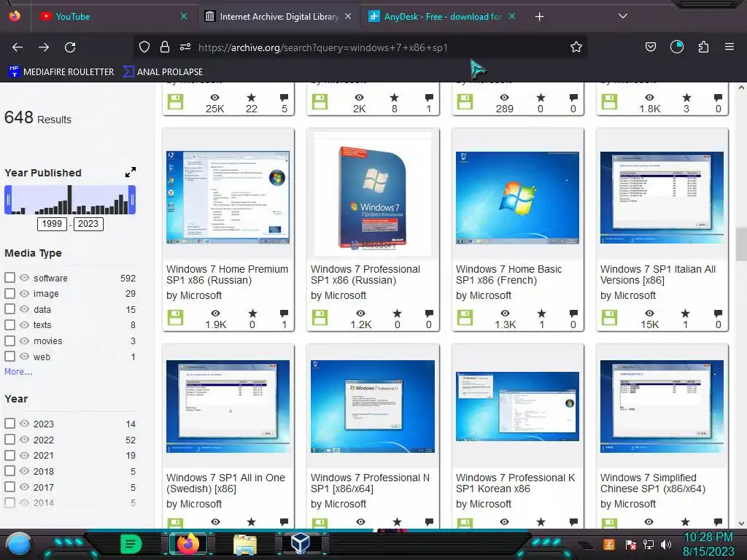This screenshot has height=560, width=747.
Task: Click the reviews speech bubble on Home Premium Russian card
Action: (284, 314)
